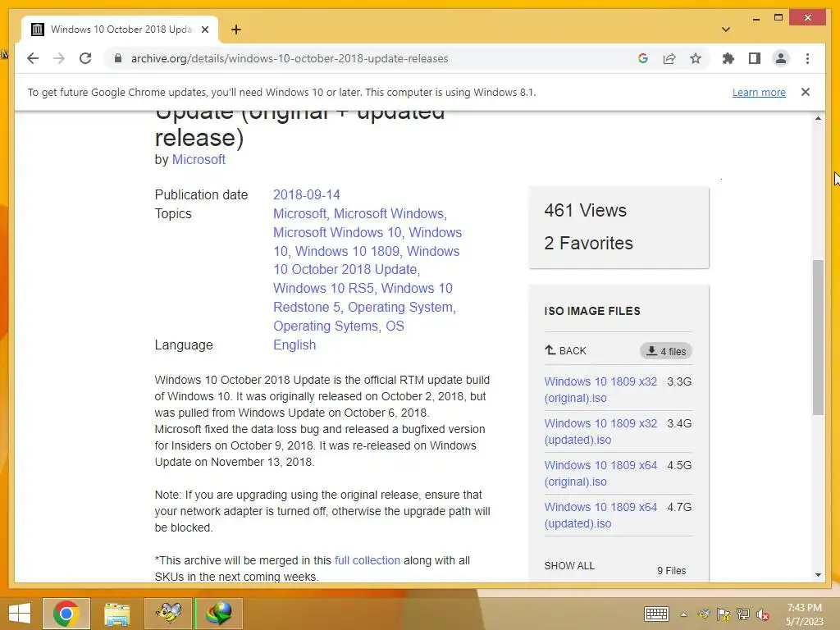This screenshot has height=630, width=840.
Task: Click the 461 Views text
Action: [585, 210]
